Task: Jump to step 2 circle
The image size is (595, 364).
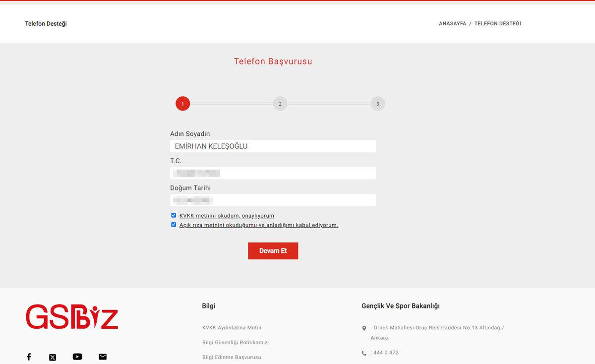Action: tap(280, 104)
